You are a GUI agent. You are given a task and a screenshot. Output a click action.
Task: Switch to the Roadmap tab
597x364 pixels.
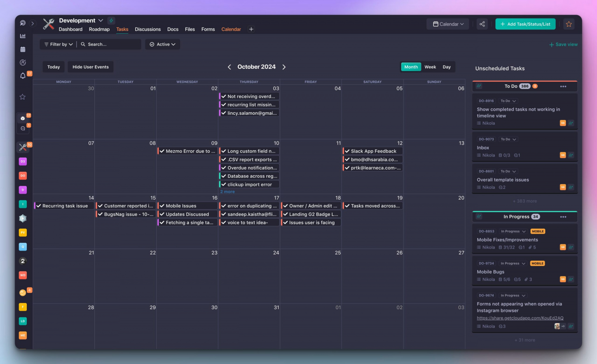click(99, 29)
